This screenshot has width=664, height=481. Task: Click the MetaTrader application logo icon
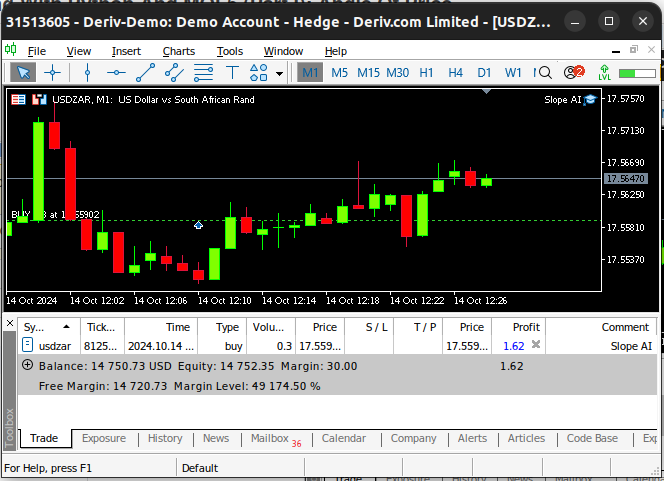[x=11, y=50]
